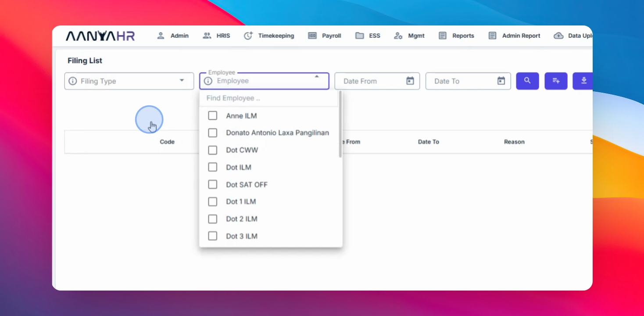Click the Admin Report document icon
The height and width of the screenshot is (316, 644).
(x=493, y=36)
